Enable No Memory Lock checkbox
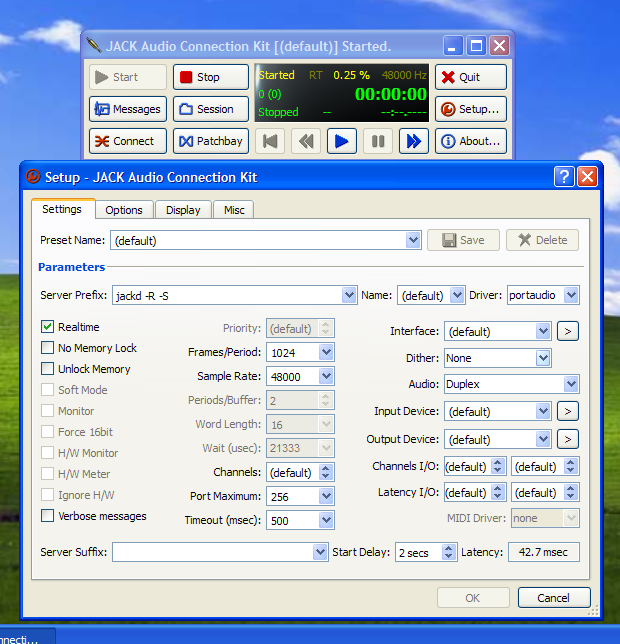This screenshot has height=644, width=620. coord(48,348)
